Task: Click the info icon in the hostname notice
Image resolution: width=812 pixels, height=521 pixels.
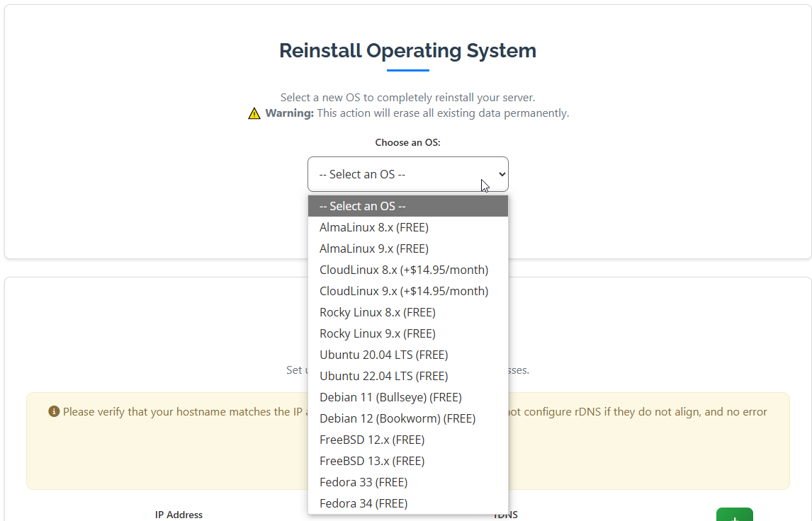Action: 54,411
